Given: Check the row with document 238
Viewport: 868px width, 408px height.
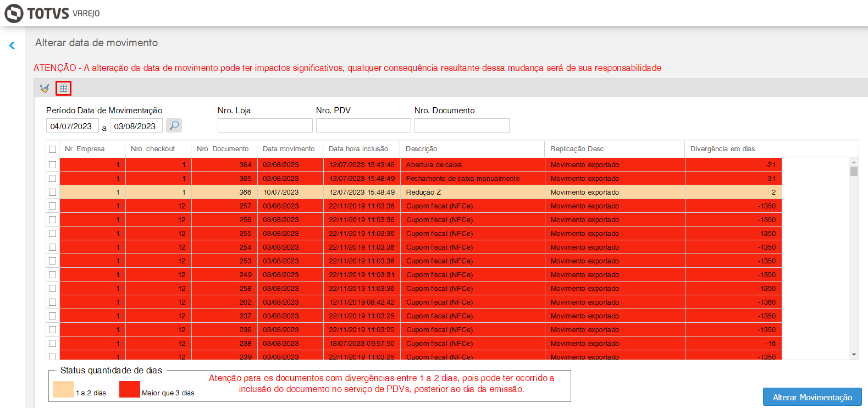Looking at the screenshot, I should tap(52, 343).
